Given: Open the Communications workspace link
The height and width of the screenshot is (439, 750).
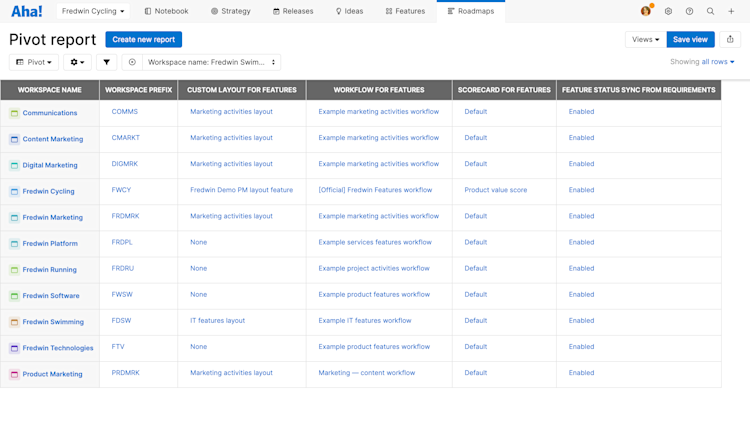Looking at the screenshot, I should [50, 113].
